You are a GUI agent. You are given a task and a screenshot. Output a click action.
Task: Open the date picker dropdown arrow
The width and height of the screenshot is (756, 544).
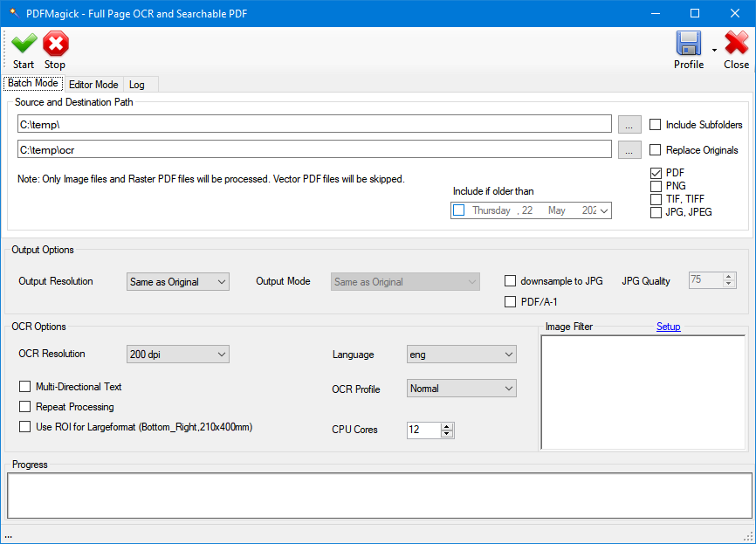click(x=603, y=210)
